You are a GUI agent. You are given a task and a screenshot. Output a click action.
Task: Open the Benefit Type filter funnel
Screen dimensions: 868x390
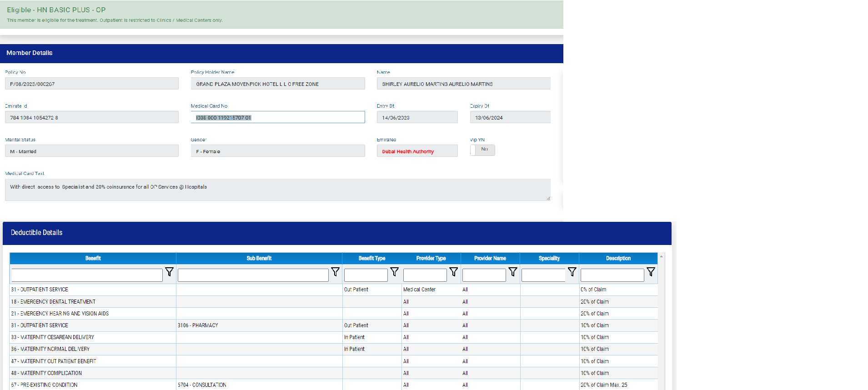(394, 272)
